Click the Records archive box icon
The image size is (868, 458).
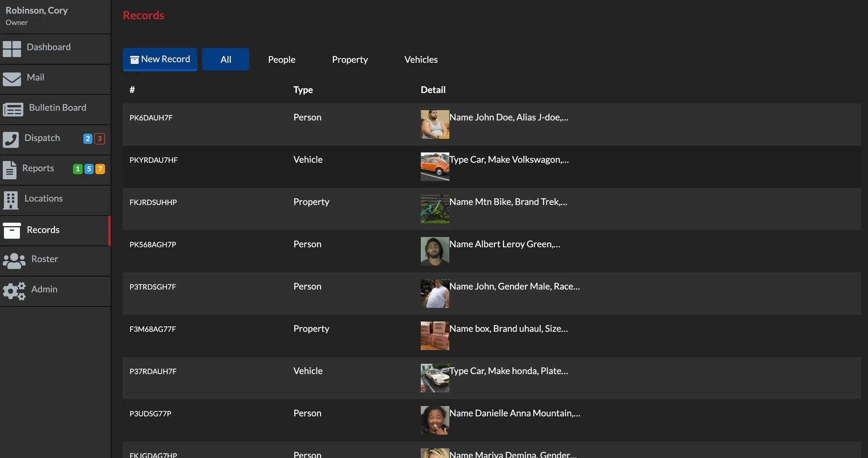[x=12, y=231]
